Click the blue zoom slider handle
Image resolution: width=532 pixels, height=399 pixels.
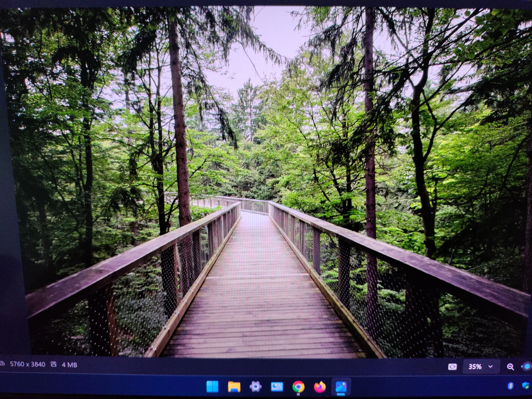coord(527,367)
